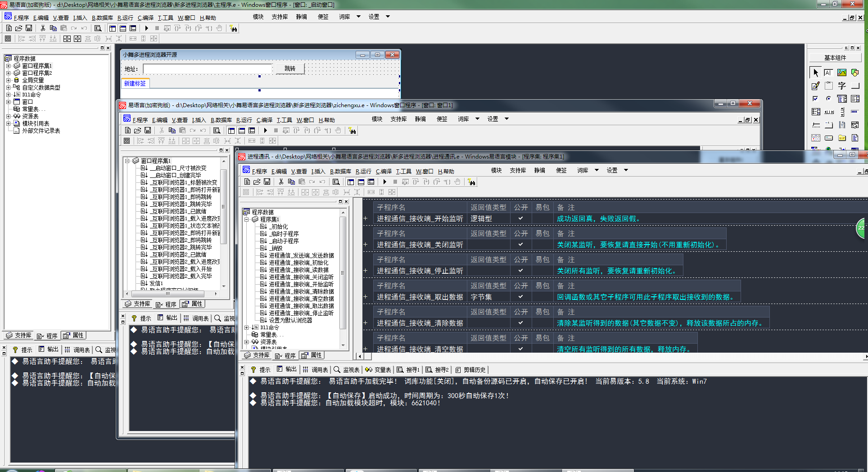This screenshot has height=472, width=868.
Task: Click Run arrow in zichengxu.e window toolbar
Action: coord(265,131)
